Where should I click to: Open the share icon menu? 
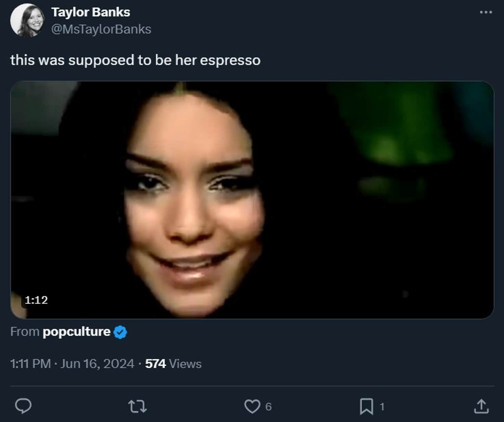coord(481,406)
